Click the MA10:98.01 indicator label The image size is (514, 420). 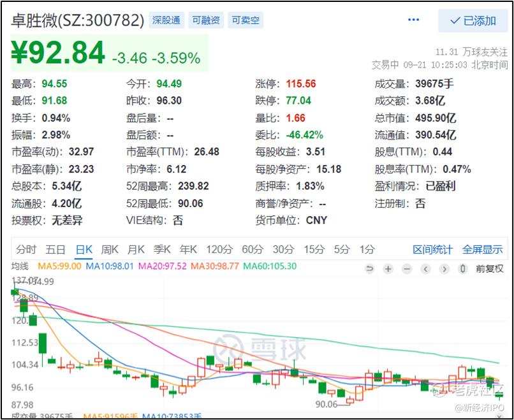pyautogui.click(x=110, y=266)
